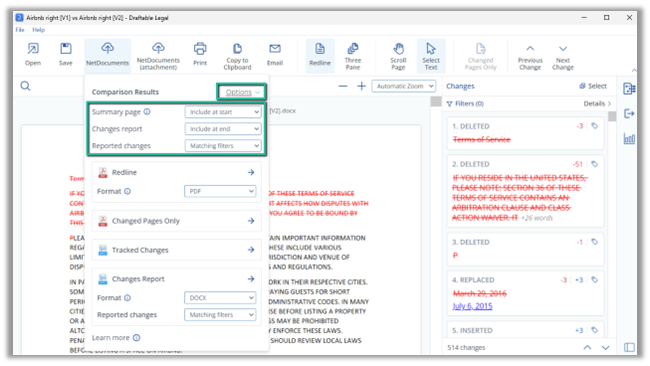This screenshot has width=650, height=366.
Task: Click the changes list scrollbar thumb
Action: 611,116
